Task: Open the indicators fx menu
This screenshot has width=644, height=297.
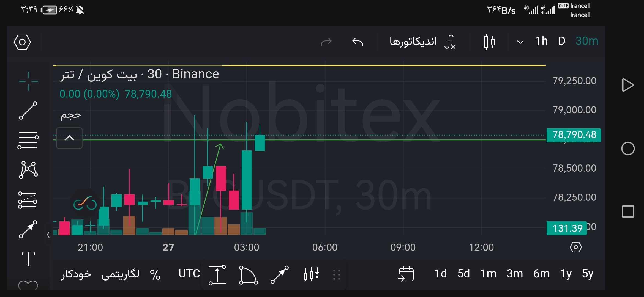Action: pos(422,42)
